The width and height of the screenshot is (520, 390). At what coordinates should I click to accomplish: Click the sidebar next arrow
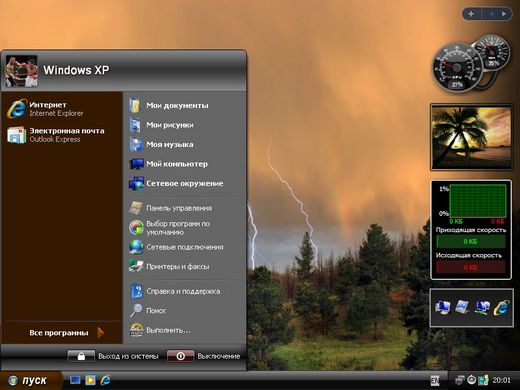504,14
